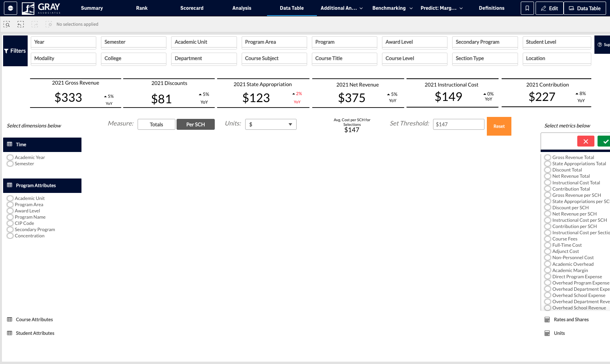610x364 pixels.
Task: Click the Rates and Shares calculator icon
Action: [x=547, y=320]
